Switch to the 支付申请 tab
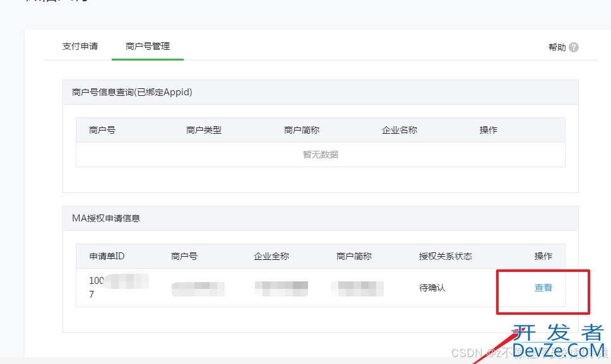 [80, 46]
